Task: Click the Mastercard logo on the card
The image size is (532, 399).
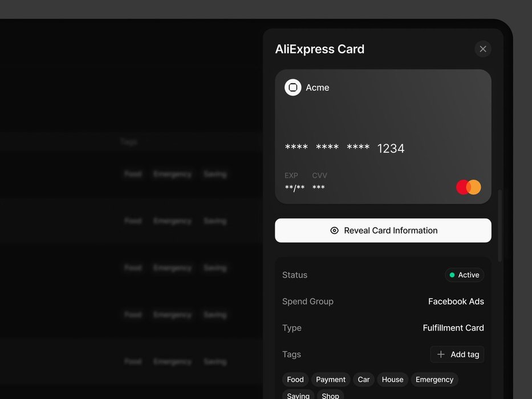Action: 469,187
